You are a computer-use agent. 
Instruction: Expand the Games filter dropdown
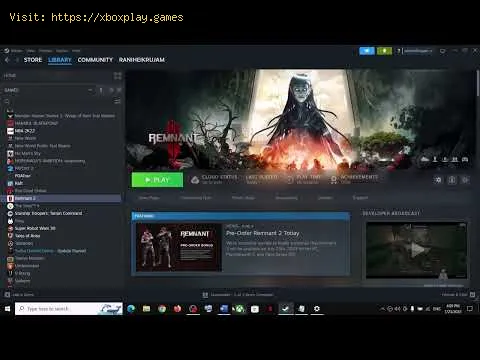tap(90, 90)
